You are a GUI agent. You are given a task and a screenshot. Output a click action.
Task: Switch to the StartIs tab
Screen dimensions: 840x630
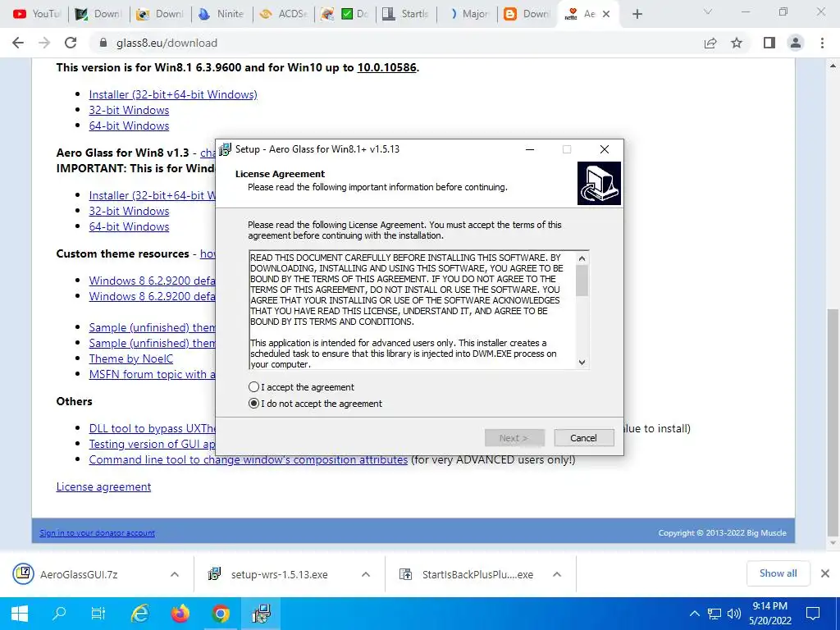tap(406, 14)
